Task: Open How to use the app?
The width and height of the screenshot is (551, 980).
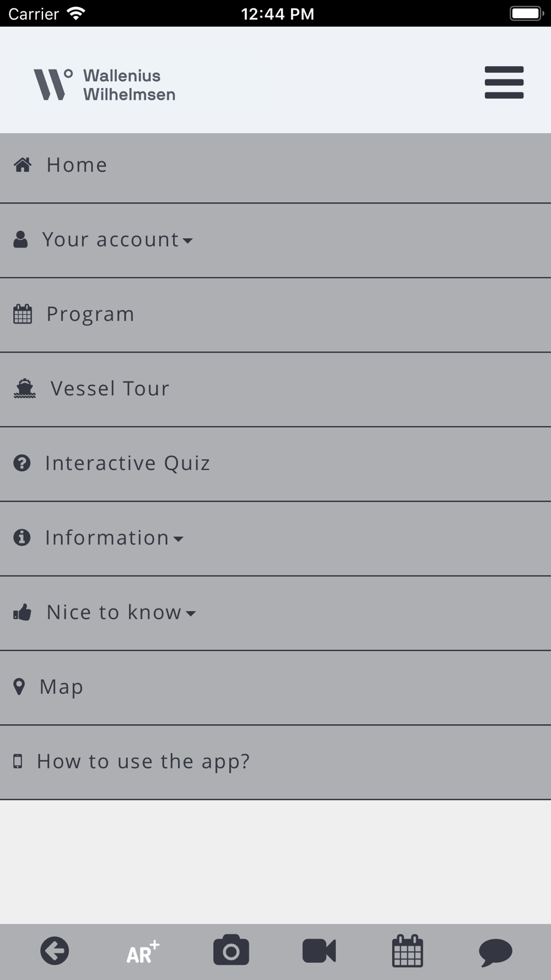Action: click(143, 761)
